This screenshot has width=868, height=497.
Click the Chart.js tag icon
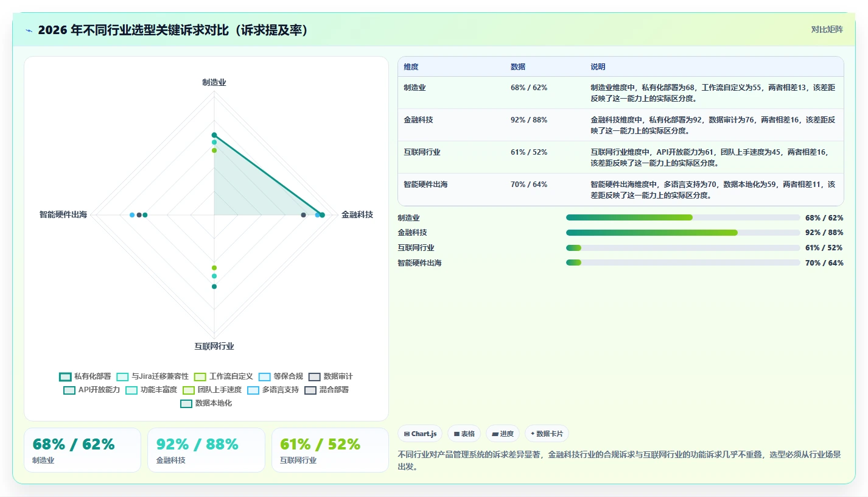pos(407,434)
